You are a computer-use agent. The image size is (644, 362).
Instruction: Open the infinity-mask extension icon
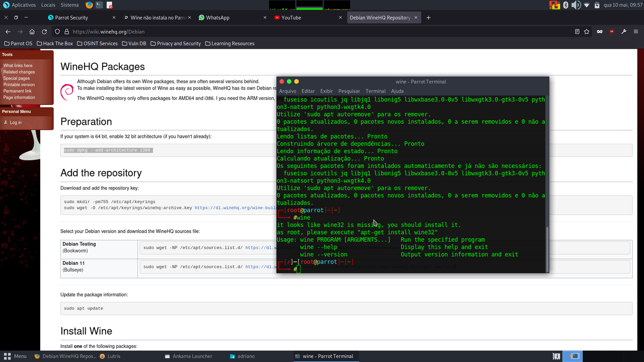pos(600,32)
